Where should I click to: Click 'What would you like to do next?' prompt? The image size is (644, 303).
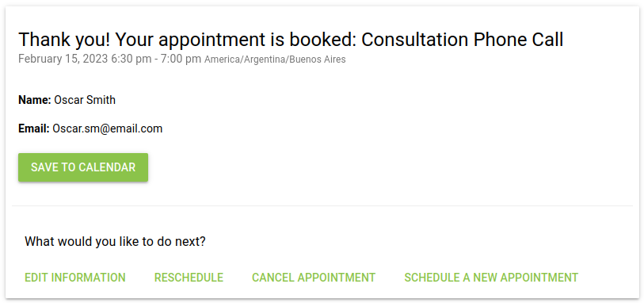click(x=115, y=241)
